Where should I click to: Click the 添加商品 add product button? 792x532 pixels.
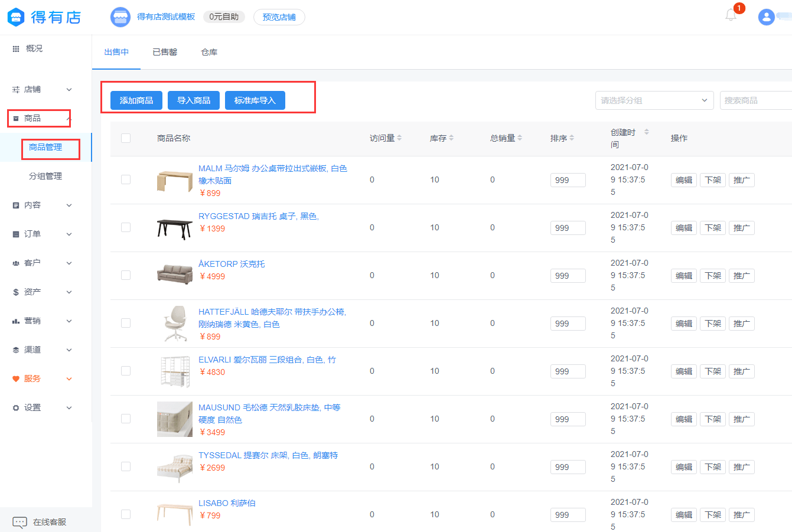click(135, 100)
